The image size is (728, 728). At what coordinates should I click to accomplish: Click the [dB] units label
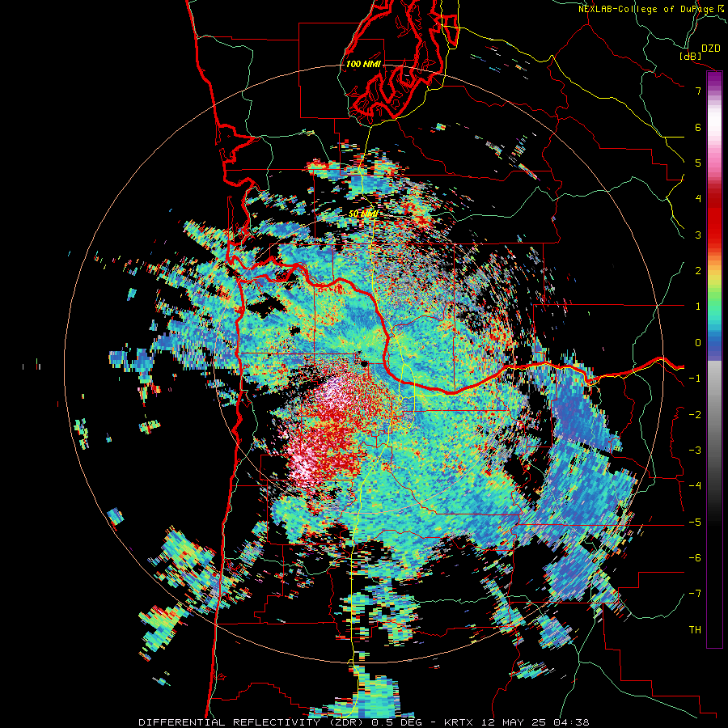coord(691,56)
